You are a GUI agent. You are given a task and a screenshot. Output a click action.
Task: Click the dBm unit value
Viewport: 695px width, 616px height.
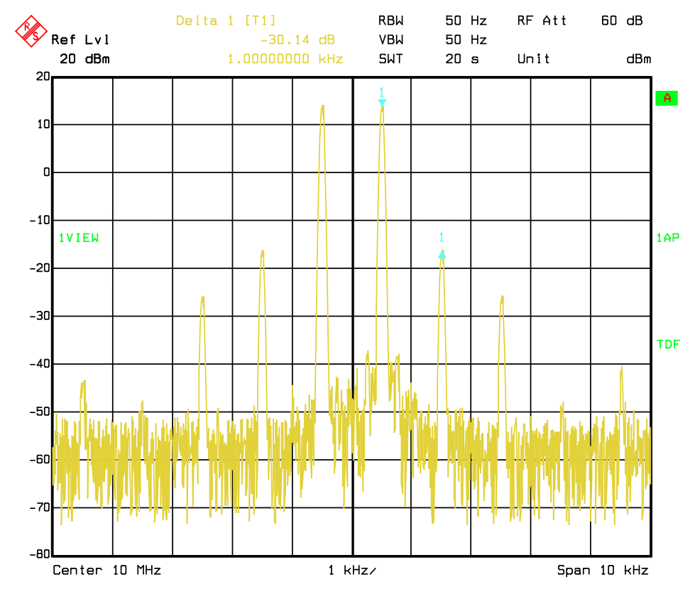coord(639,59)
